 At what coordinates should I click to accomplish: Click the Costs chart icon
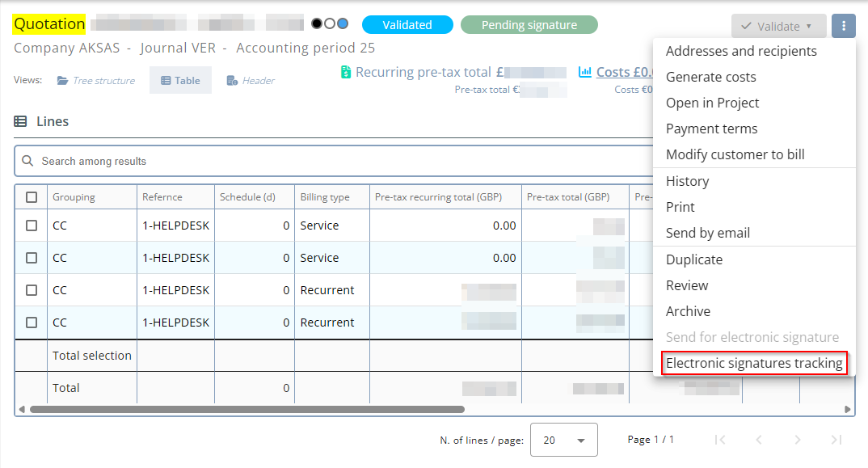coord(585,73)
